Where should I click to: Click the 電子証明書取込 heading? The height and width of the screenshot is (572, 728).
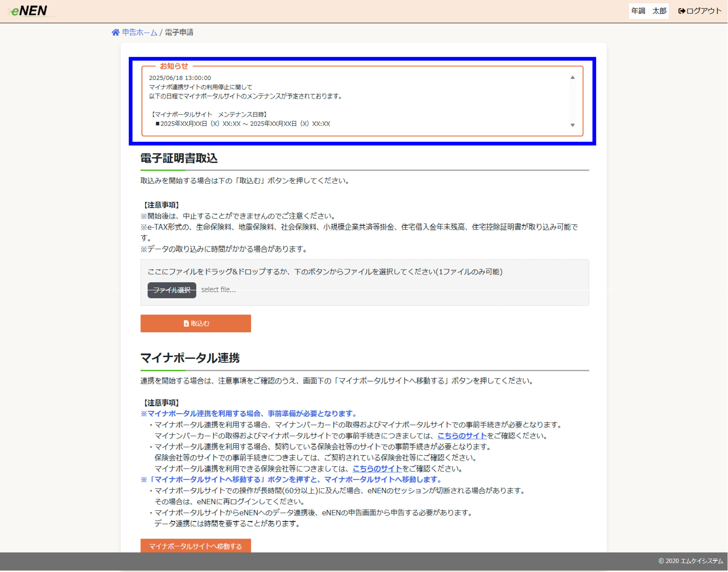pos(179,158)
